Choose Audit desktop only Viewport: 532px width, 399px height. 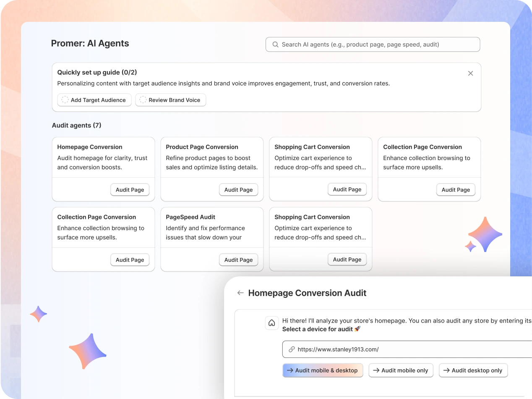[x=473, y=370]
